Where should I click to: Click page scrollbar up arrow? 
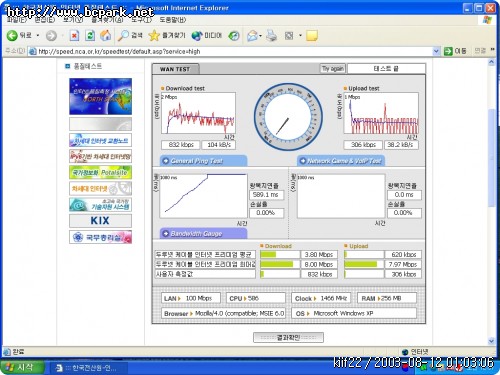[x=491, y=62]
